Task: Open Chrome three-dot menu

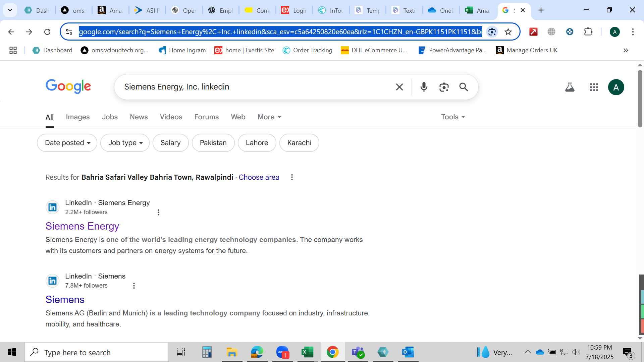Action: point(633,32)
